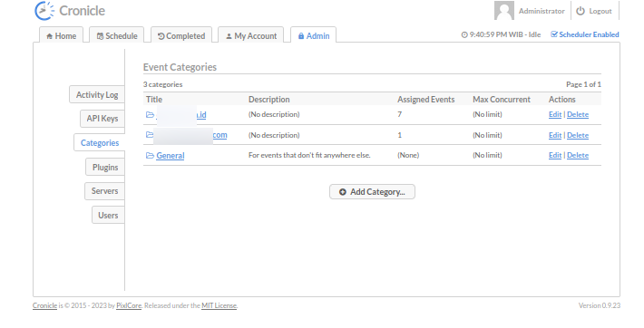Open the Plugins section
This screenshot has height=328, width=644.
(x=105, y=168)
